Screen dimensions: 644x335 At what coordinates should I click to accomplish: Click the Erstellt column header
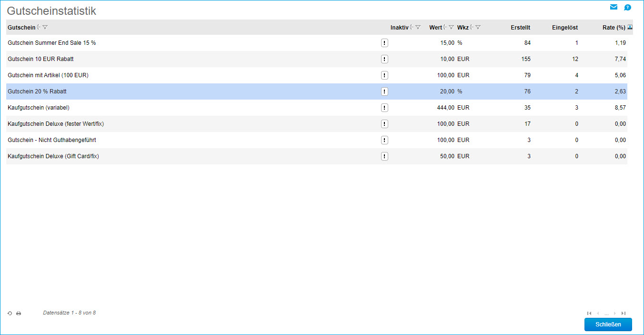tap(521, 28)
